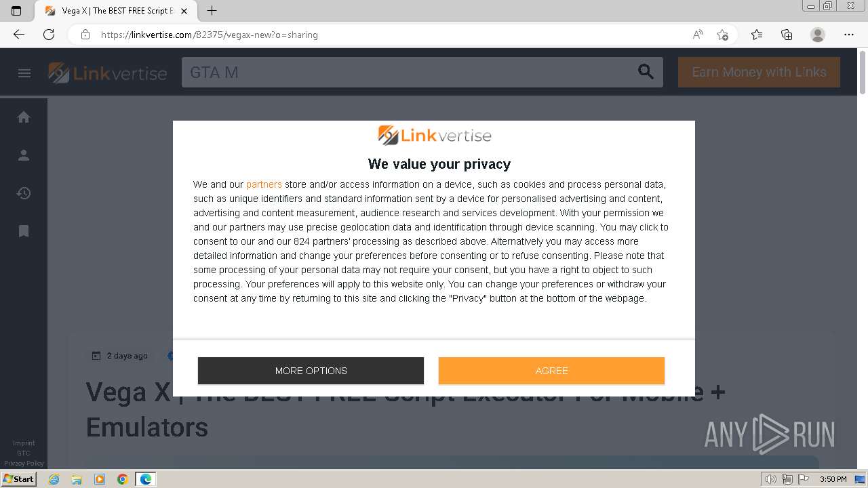Open browser Collections panel
Viewport: 868px width, 488px height.
coord(787,35)
